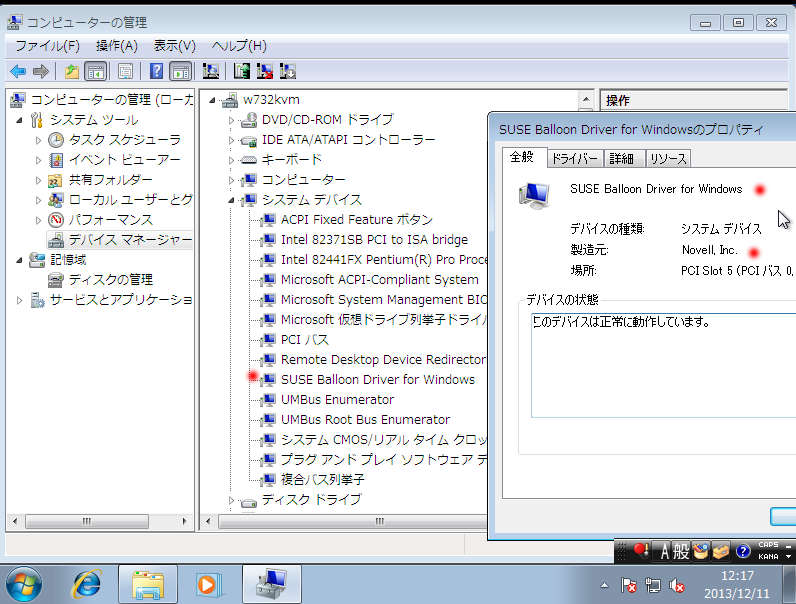Select UMBus Root Bus Enumerator device

click(x=355, y=420)
